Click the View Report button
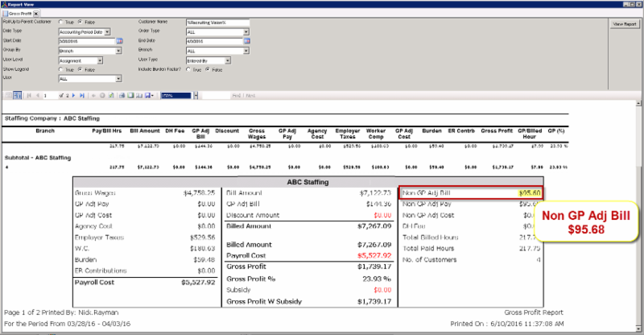Image resolution: width=644 pixels, height=335 pixels. click(625, 24)
